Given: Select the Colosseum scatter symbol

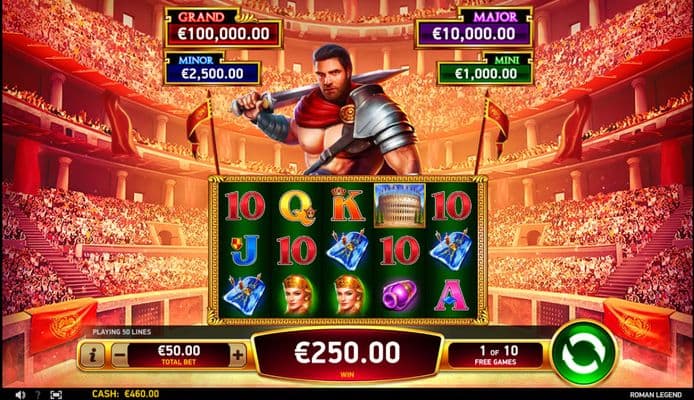Looking at the screenshot, I should point(400,206).
